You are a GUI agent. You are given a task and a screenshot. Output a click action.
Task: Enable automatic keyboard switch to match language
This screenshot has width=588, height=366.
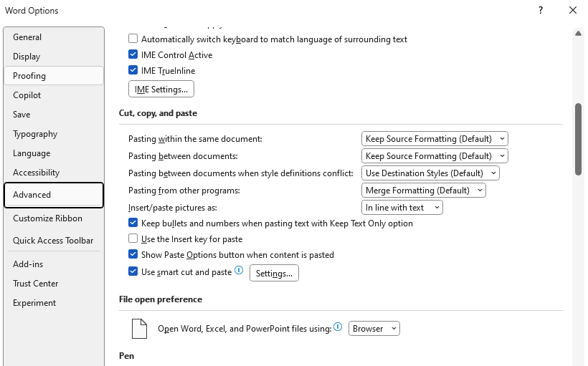133,39
